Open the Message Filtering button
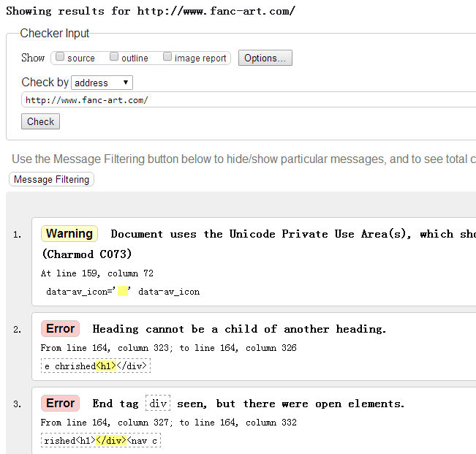 52,179
